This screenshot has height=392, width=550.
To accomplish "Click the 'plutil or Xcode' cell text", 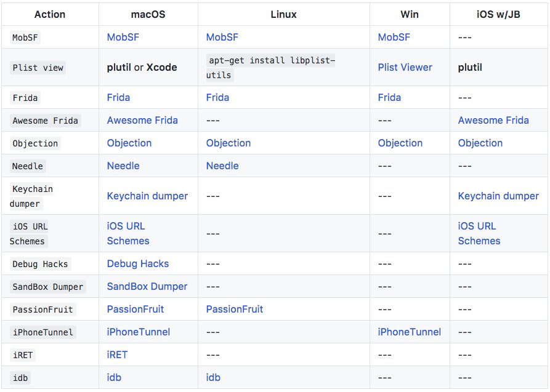I will (142, 67).
